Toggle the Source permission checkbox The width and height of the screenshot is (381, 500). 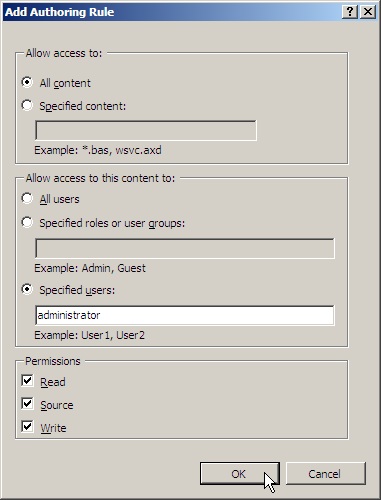tap(27, 404)
